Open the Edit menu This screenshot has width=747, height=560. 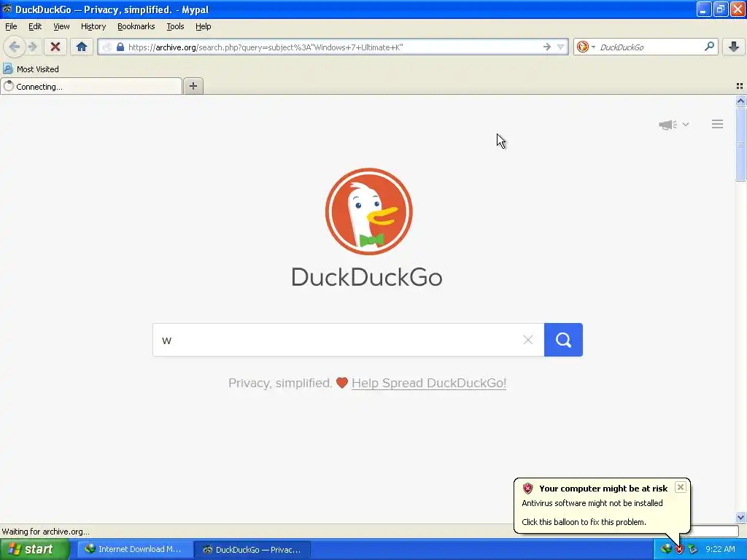pos(35,26)
